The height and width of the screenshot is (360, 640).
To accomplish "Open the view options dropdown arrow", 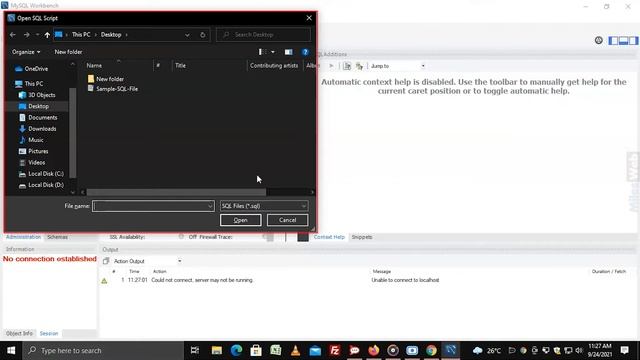I will tap(273, 52).
